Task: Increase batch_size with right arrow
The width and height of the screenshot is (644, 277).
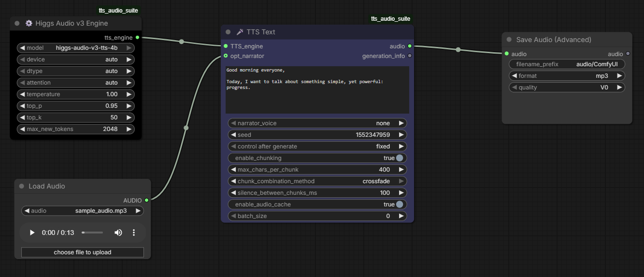Action: 401,216
